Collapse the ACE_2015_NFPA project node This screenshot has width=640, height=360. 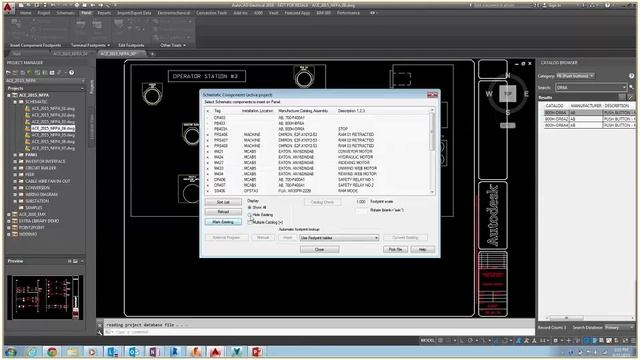(x=9, y=95)
